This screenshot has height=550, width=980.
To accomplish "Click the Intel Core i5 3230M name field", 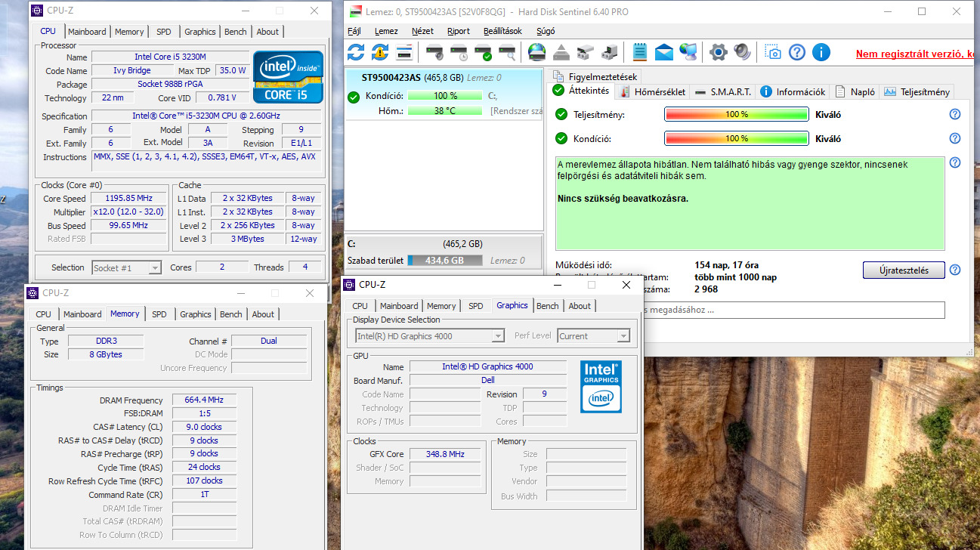I will [x=170, y=57].
